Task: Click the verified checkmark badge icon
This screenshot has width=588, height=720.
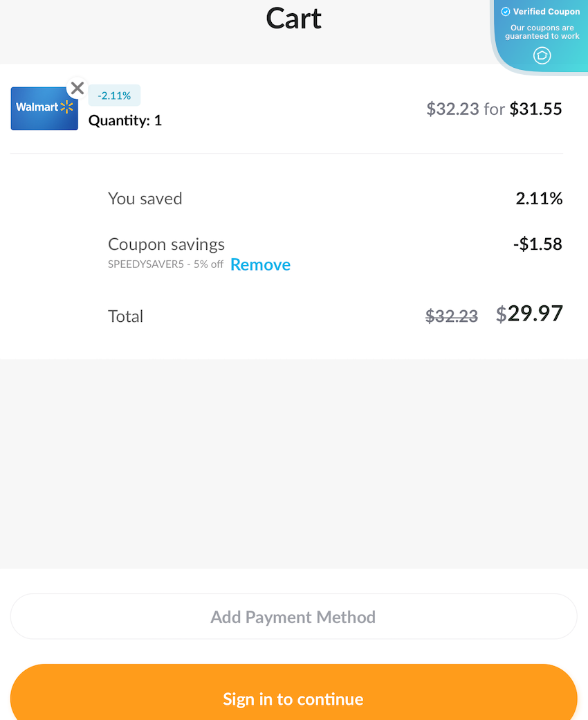Action: [x=506, y=11]
